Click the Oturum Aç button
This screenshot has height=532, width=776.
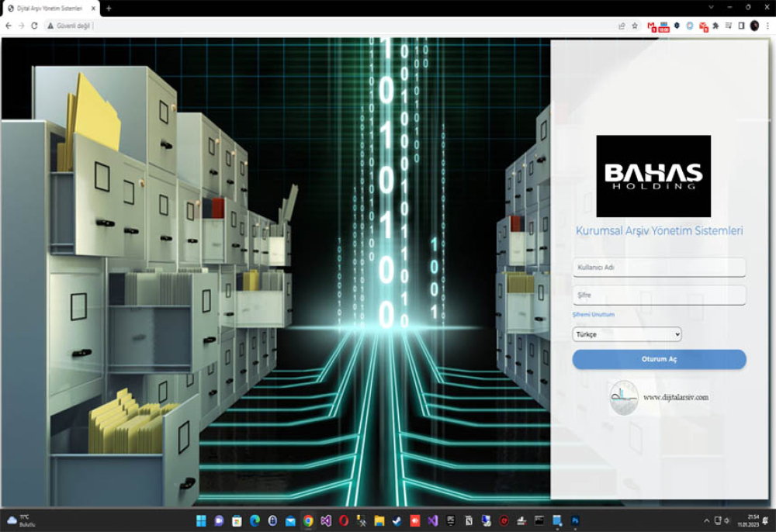(659, 359)
